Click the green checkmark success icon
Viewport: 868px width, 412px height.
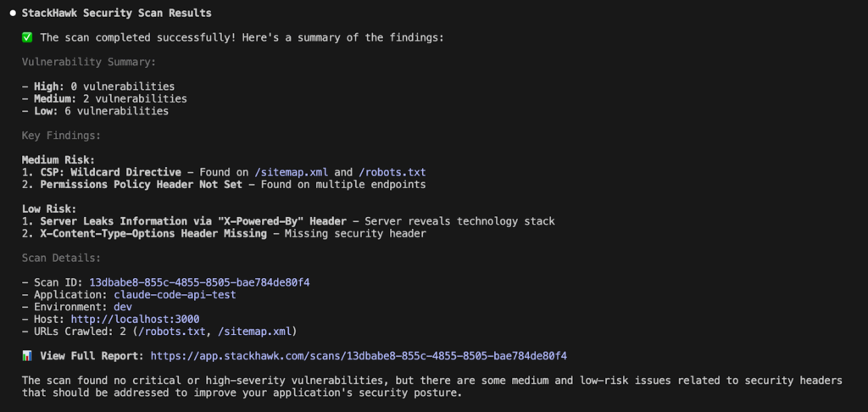point(28,37)
